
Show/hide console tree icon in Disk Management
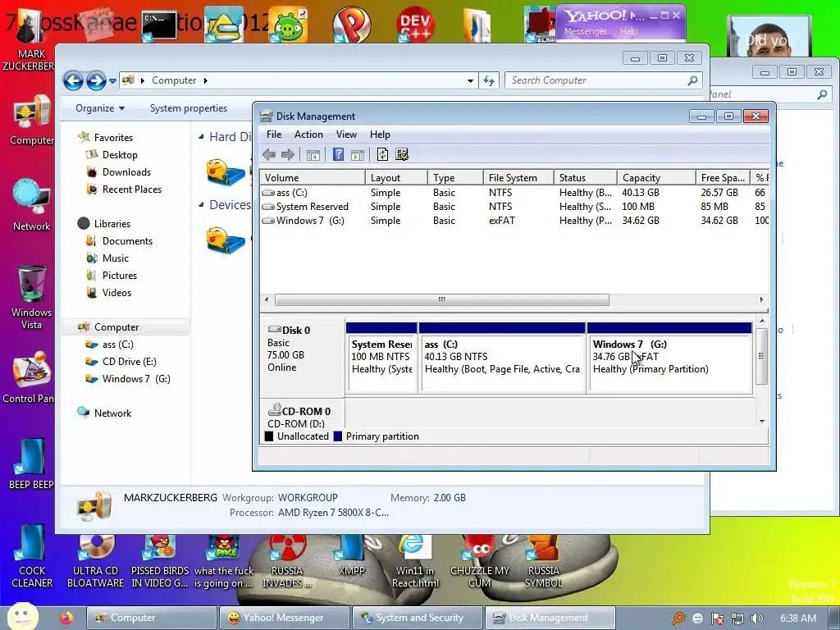point(313,155)
